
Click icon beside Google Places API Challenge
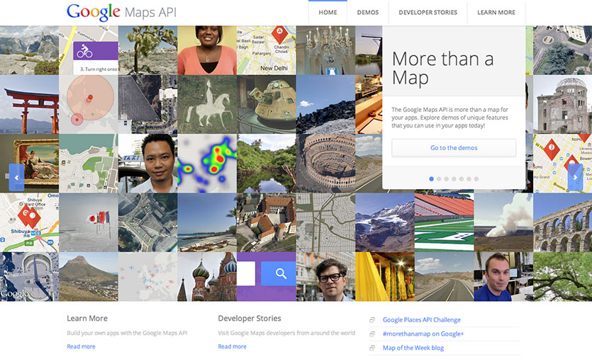click(x=372, y=320)
